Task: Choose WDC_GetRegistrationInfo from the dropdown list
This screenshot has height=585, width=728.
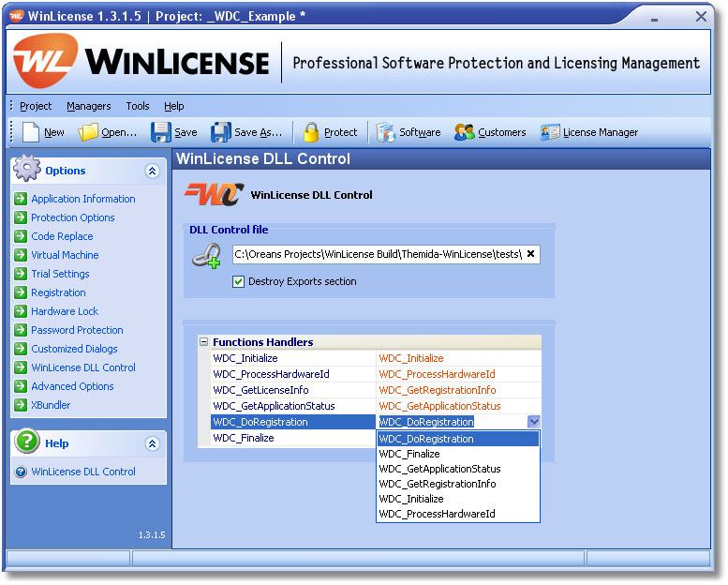Action: (x=458, y=484)
